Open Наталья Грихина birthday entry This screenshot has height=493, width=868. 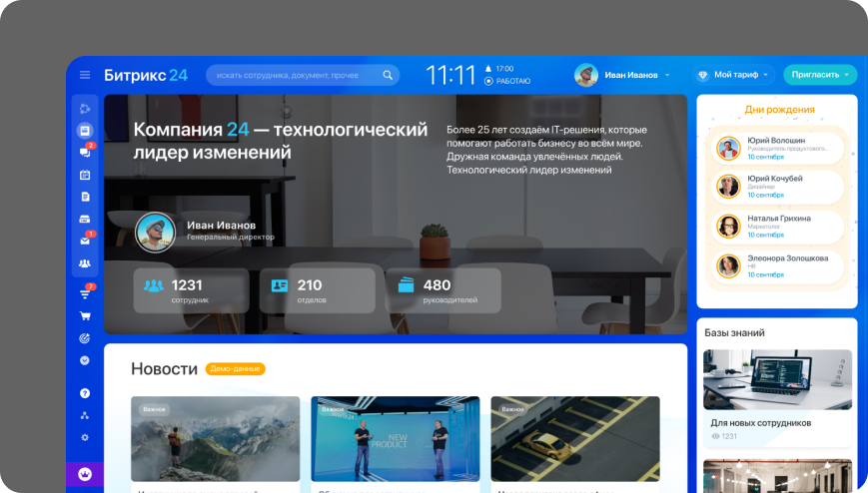[x=777, y=227]
